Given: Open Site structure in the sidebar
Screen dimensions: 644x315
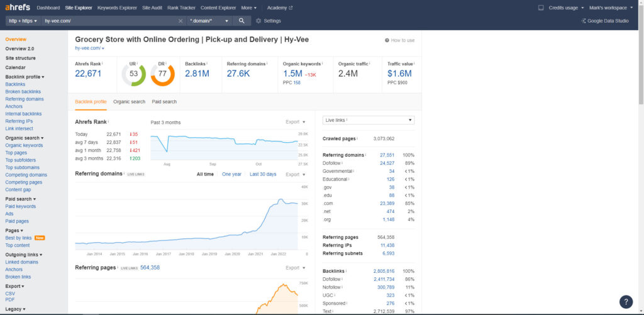Looking at the screenshot, I should click(x=21, y=58).
